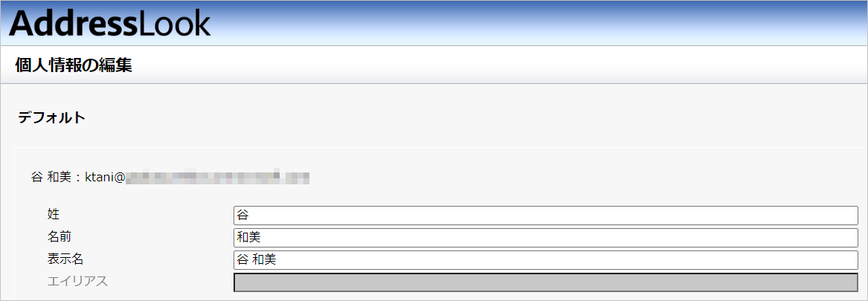The width and height of the screenshot is (868, 301).
Task: Click the 名前 field label
Action: point(60,237)
